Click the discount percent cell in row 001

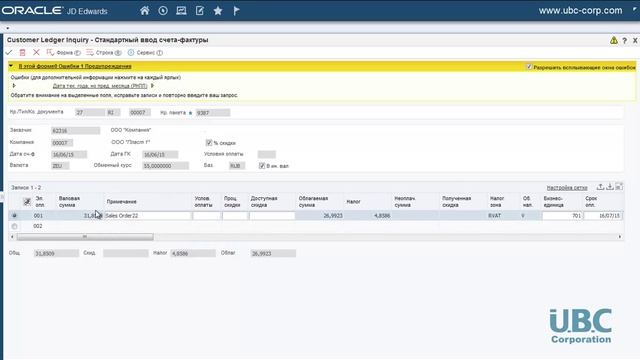[235, 216]
